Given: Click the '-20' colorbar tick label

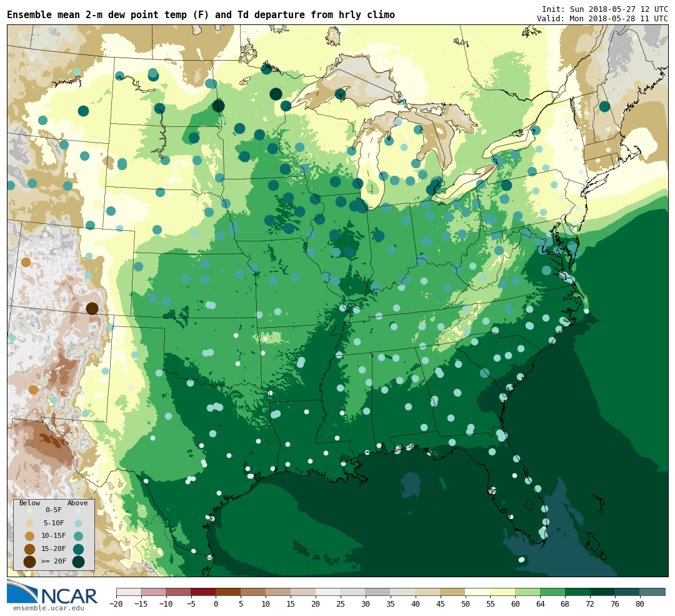Looking at the screenshot, I should tap(116, 604).
